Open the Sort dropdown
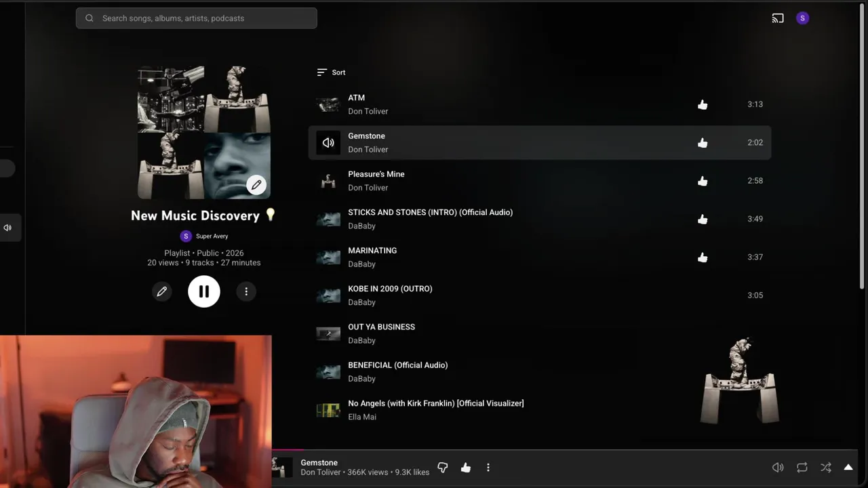This screenshot has width=868, height=488. (x=331, y=73)
